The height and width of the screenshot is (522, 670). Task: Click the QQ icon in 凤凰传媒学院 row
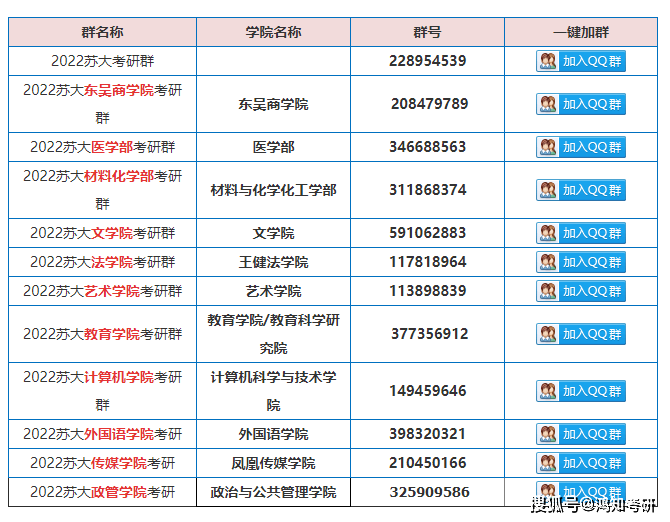548,463
